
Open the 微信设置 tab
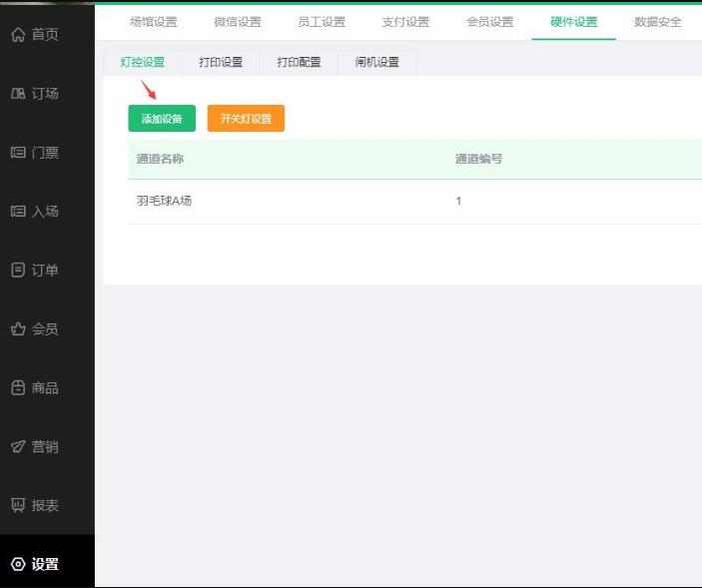[237, 22]
